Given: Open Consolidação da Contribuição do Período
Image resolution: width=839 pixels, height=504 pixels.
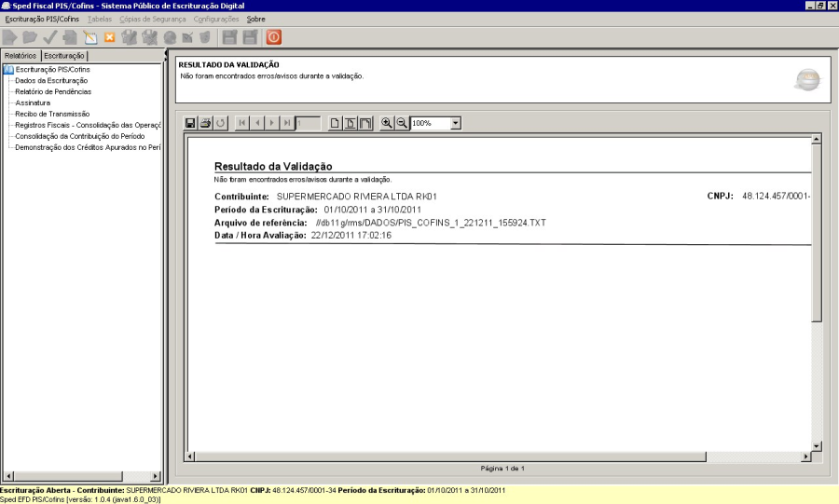Looking at the screenshot, I should click(x=80, y=136).
